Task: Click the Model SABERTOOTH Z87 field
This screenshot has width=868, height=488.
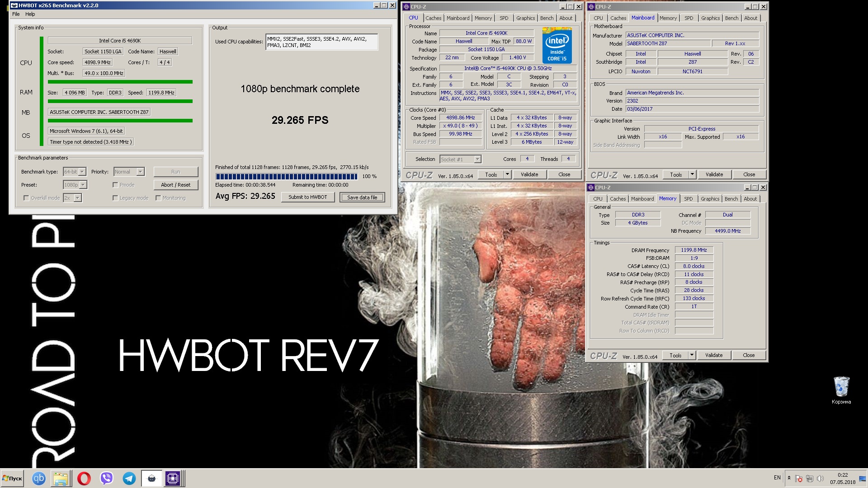Action: [667, 43]
